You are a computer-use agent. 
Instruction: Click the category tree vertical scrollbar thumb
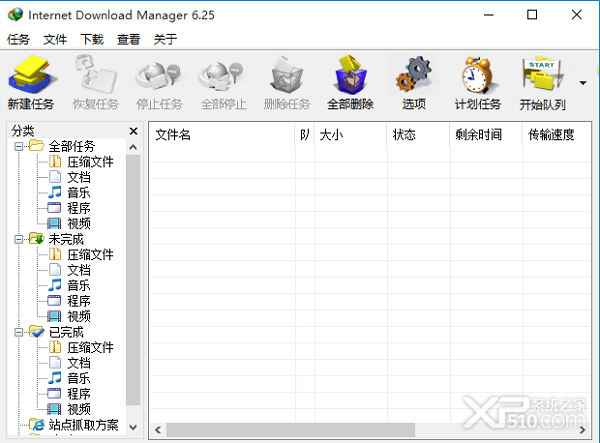[133, 280]
